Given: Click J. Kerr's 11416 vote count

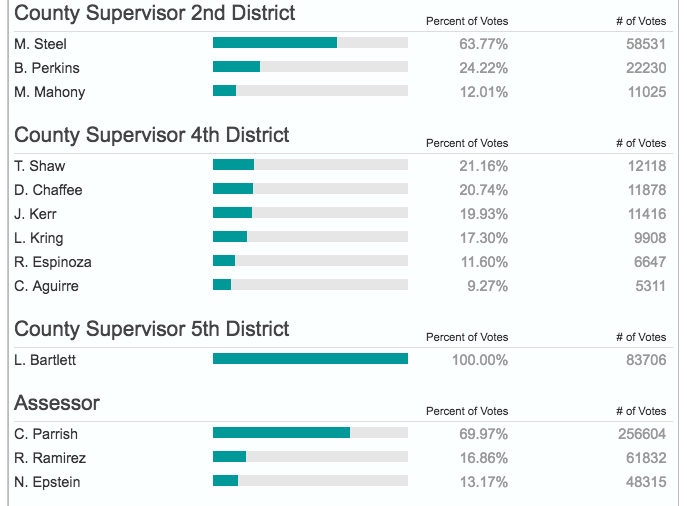Looking at the screenshot, I should tap(646, 214).
